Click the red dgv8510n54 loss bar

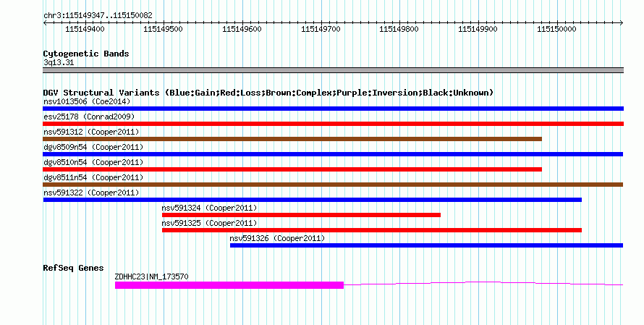click(292, 169)
